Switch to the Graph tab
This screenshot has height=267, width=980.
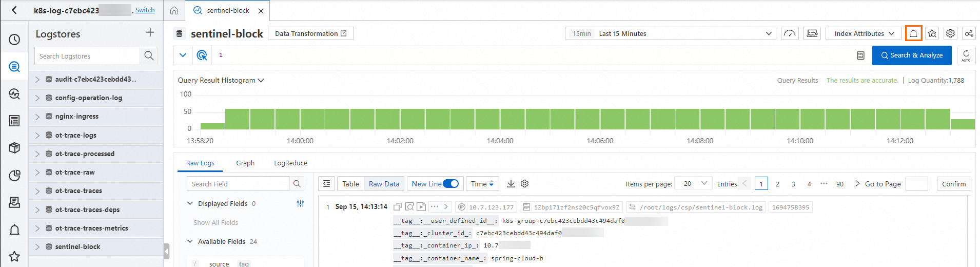tap(245, 163)
